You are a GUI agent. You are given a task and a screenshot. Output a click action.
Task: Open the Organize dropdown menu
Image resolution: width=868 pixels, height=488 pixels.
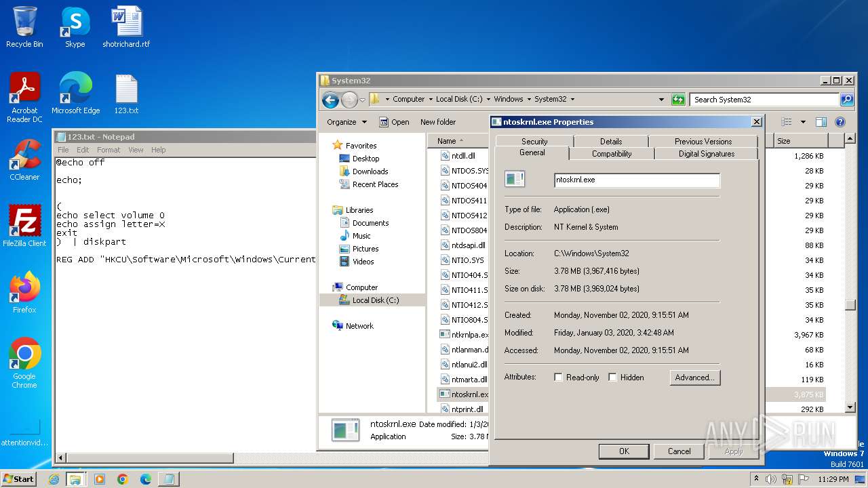(347, 122)
